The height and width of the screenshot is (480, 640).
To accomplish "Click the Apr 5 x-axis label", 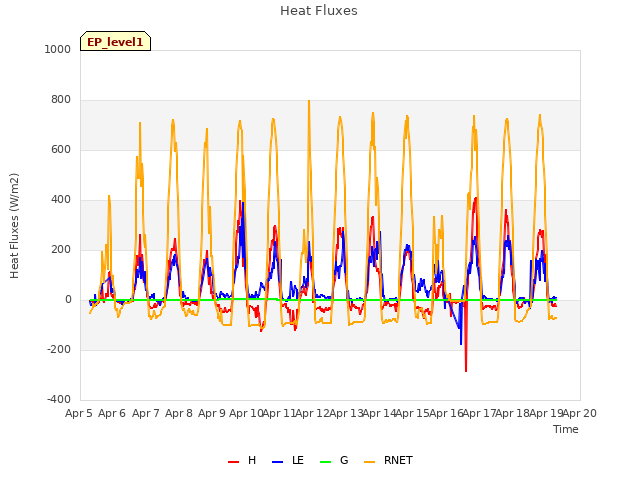I will point(79,413).
